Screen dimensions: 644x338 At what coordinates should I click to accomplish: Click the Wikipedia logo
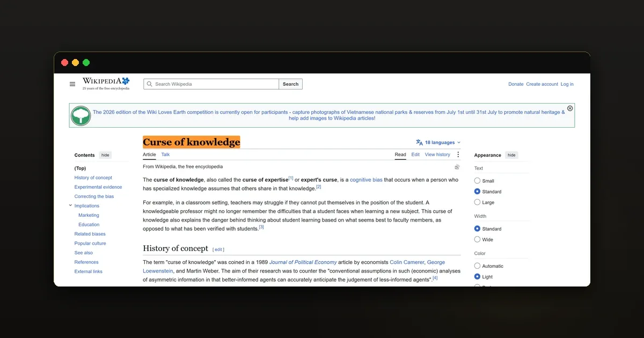pyautogui.click(x=106, y=83)
